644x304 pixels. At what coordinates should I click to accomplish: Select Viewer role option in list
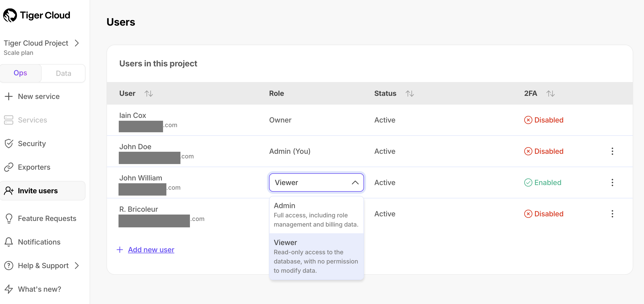316,256
